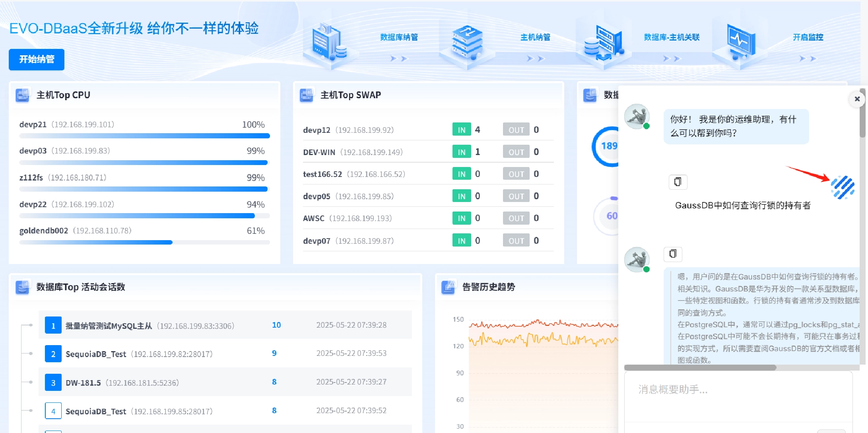
Task: Click the goldendb002 CPU progress bar
Action: click(x=144, y=242)
